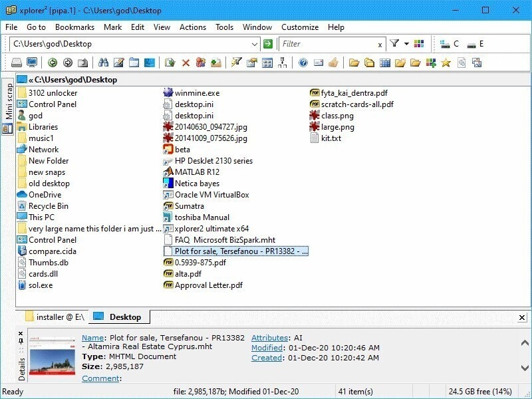Screen dimensions: 532x399
Task: Toggle the Mini scrap side panel
Action: pyautogui.click(x=9, y=101)
